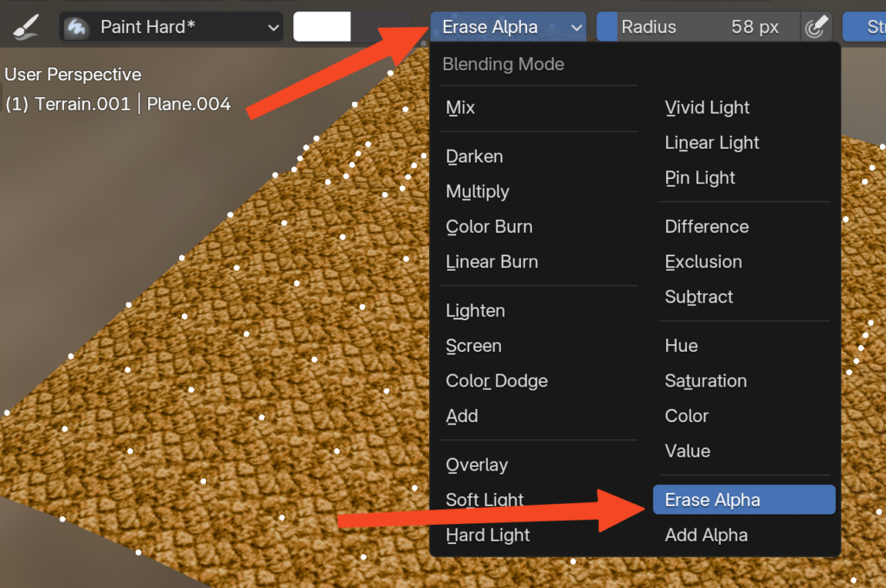Select Linear Burn blending mode
This screenshot has height=588, width=886.
click(491, 262)
